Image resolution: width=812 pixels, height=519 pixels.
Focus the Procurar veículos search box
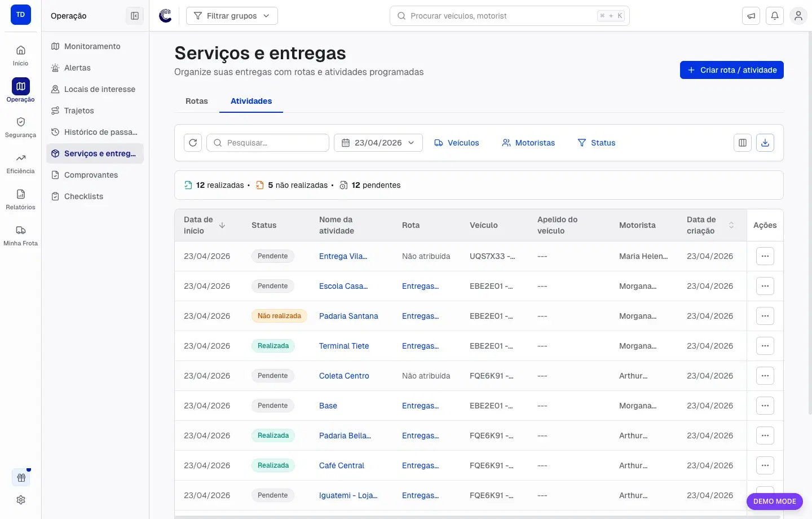[x=509, y=16]
